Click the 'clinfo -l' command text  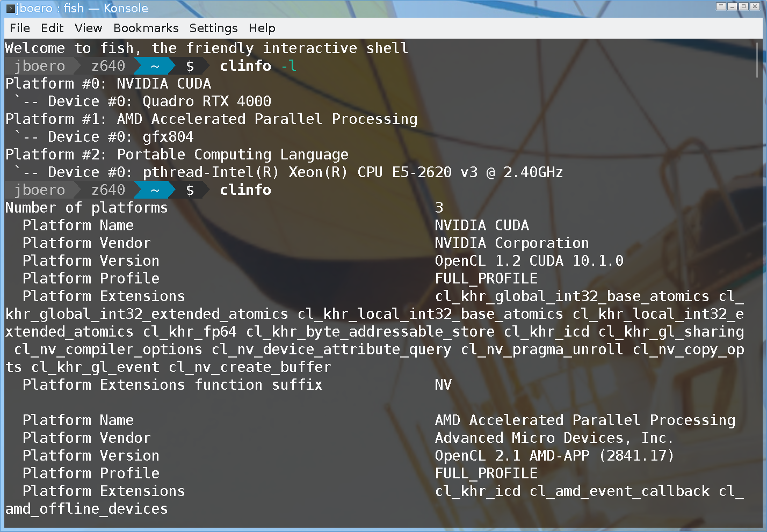258,66
